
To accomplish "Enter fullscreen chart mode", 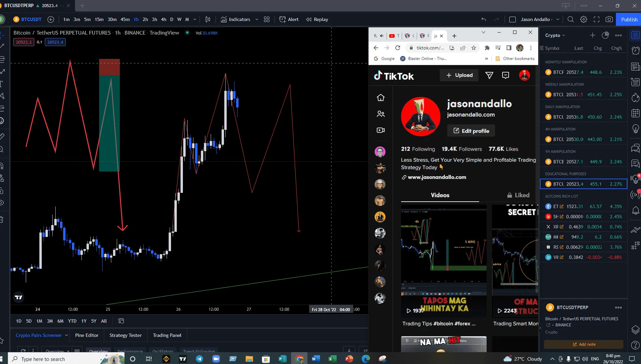I will (x=597, y=19).
